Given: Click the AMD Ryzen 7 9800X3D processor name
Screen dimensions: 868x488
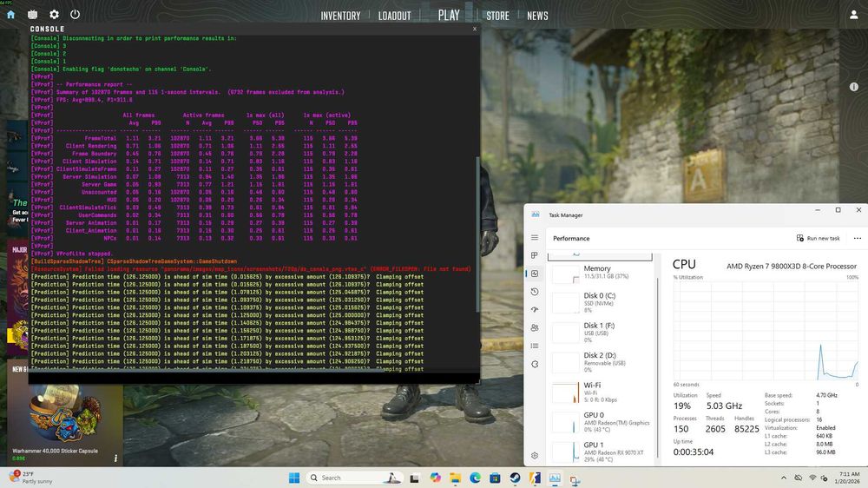Looking at the screenshot, I should click(x=791, y=267).
